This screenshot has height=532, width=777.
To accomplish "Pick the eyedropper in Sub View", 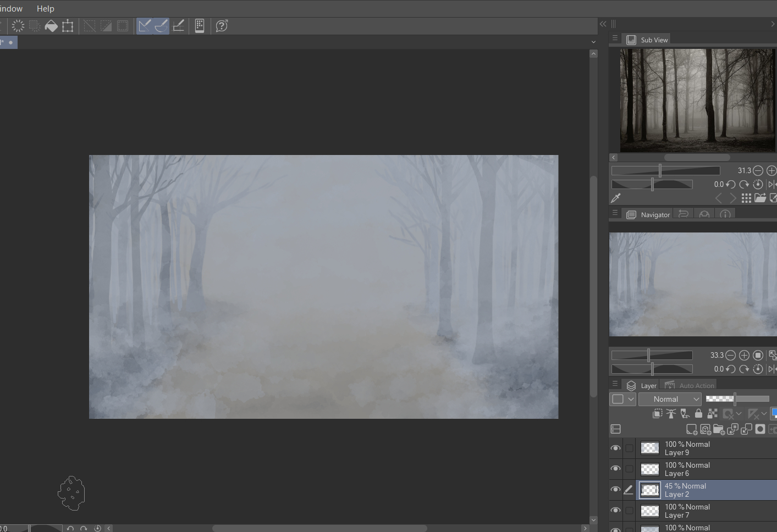I will click(616, 198).
